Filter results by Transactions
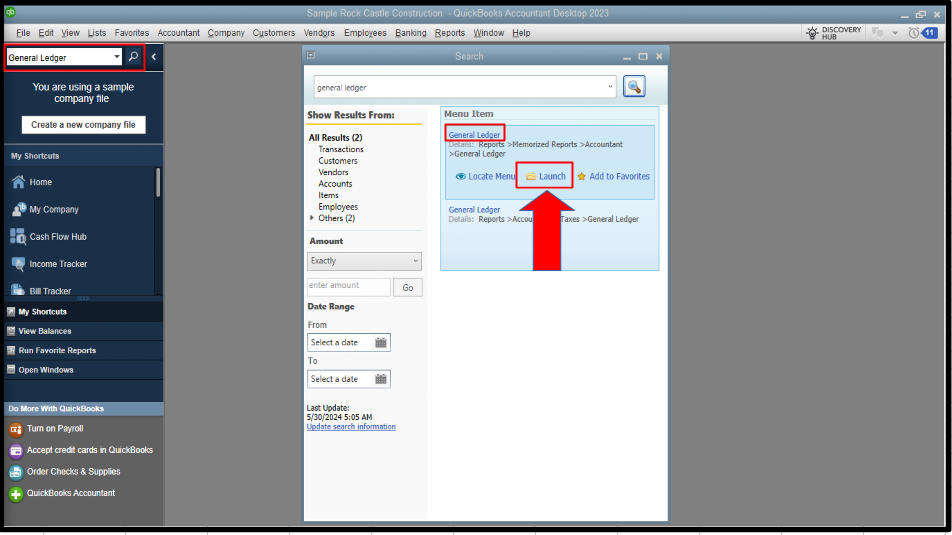 pyautogui.click(x=341, y=149)
